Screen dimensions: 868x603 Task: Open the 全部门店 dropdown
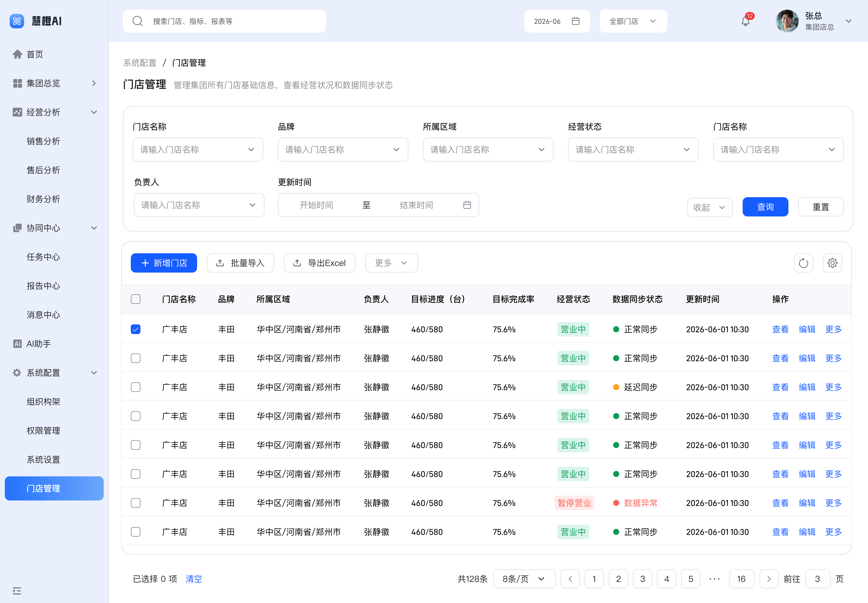633,21
